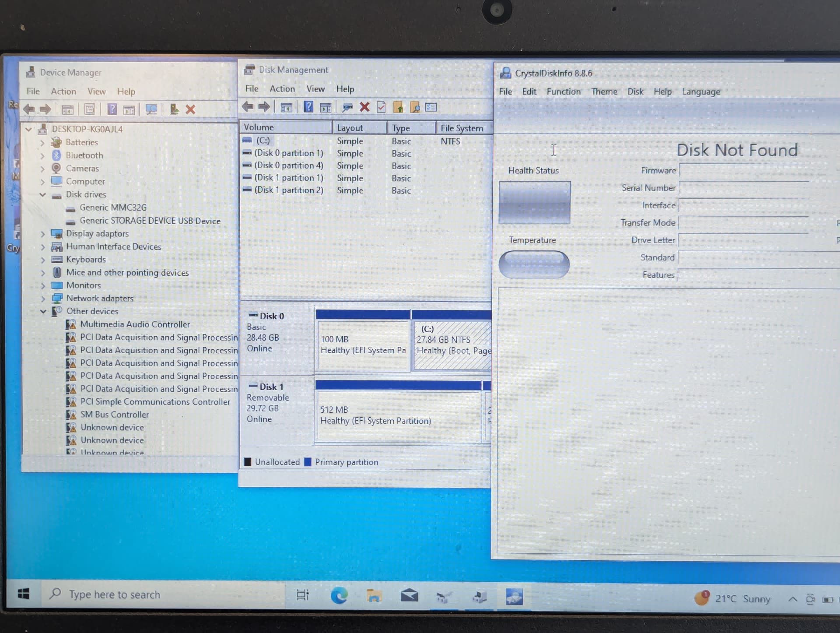Show hidden system tray icons chevron
Viewport: 840px width, 633px height.
coord(792,599)
